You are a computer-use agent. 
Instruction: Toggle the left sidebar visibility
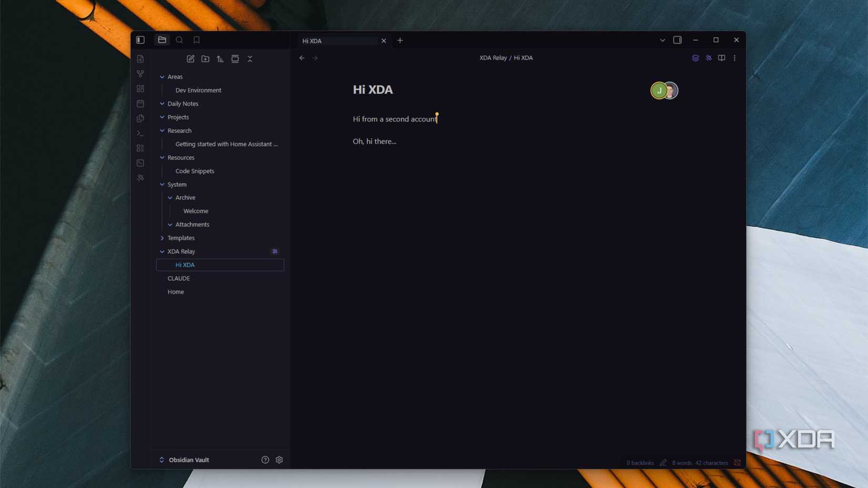coord(140,39)
